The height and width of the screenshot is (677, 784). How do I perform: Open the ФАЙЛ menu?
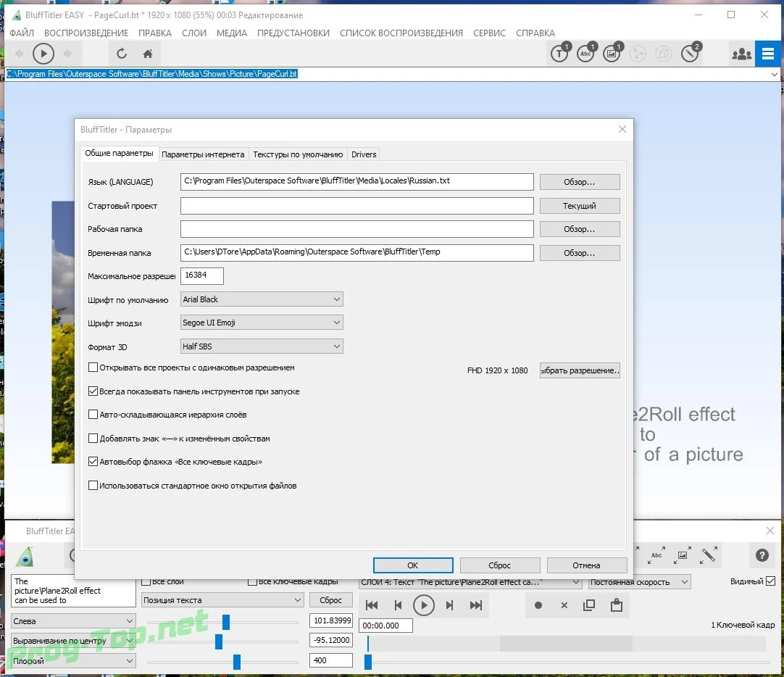pos(22,33)
